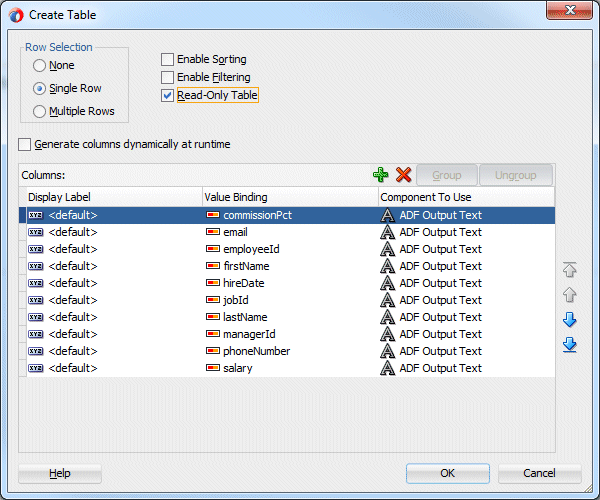Select the email value binding cell
Viewport: 600px width, 500px height.
(x=290, y=232)
